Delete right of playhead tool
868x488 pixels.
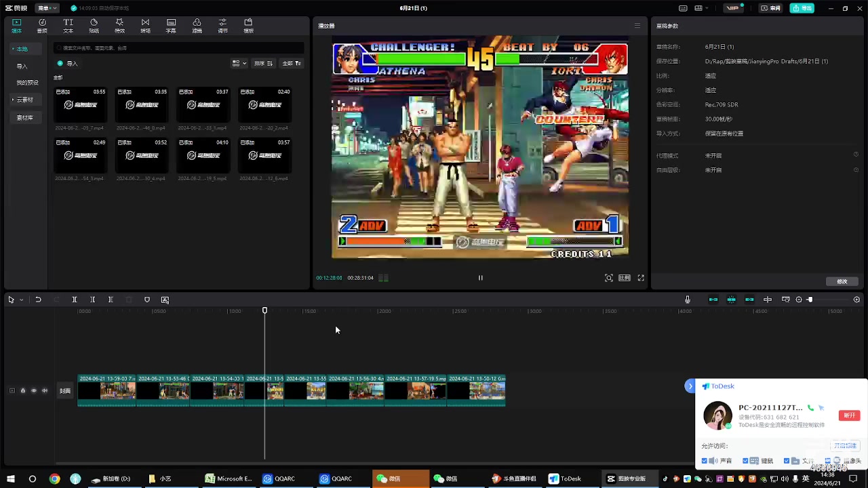111,300
